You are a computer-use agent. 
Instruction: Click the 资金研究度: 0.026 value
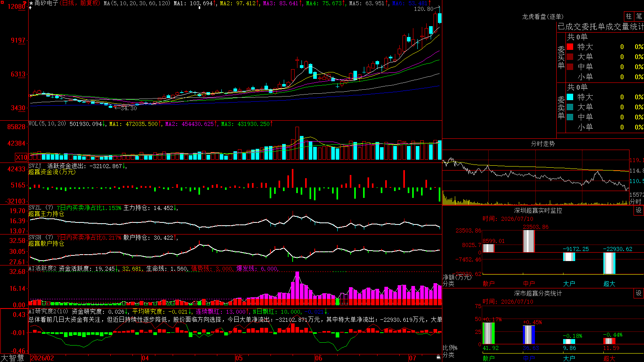[x=100, y=311]
